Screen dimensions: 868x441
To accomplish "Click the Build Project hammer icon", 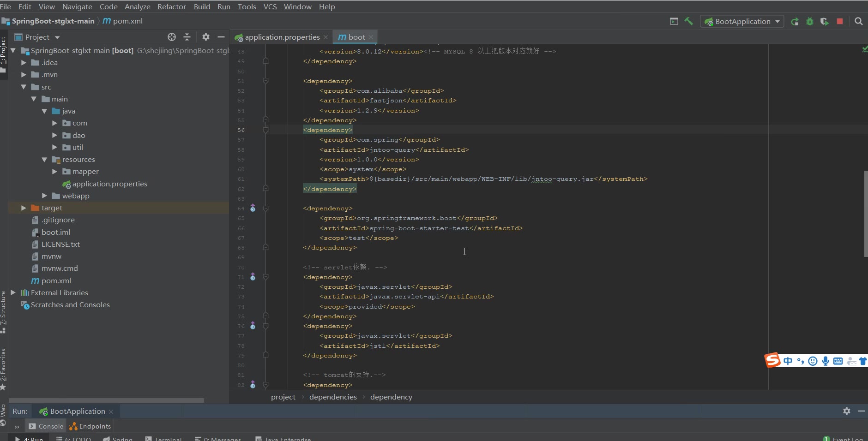I will coord(688,21).
